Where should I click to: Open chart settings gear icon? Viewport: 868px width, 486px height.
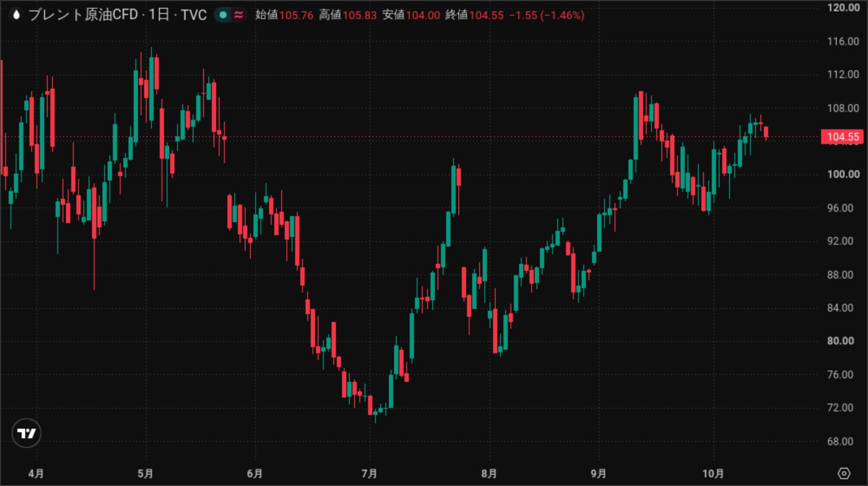(844, 473)
